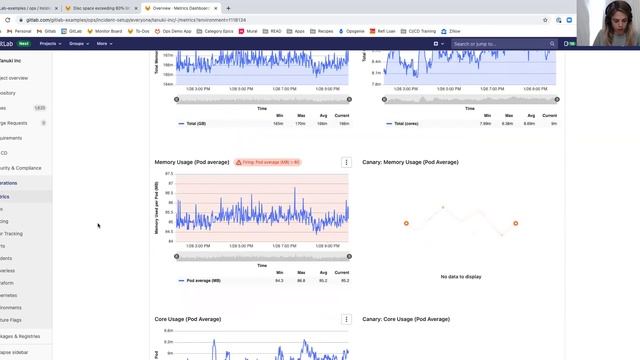Click the Canary: Core Usage (Pod Average) title

pyautogui.click(x=406, y=319)
